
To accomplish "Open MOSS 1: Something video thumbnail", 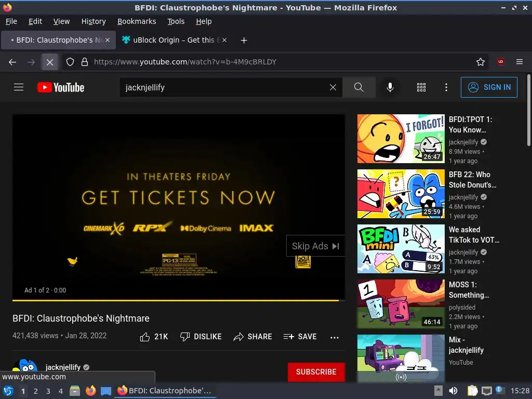I will [401, 304].
